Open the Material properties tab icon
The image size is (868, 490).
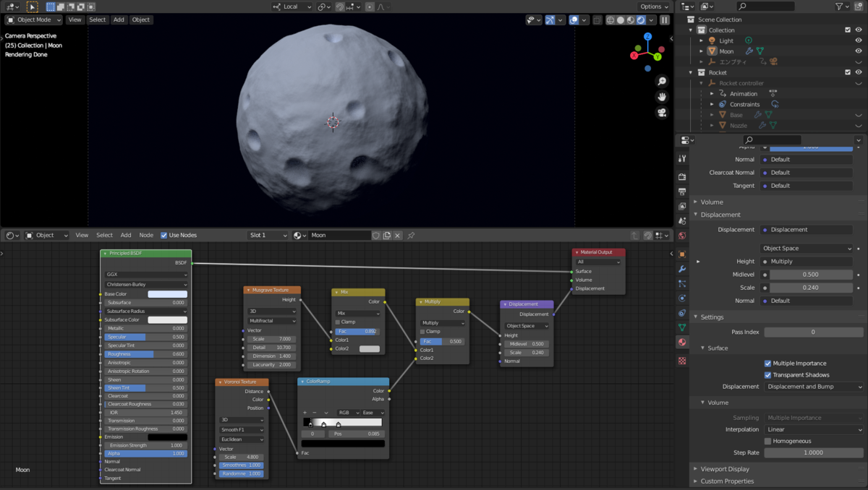(x=682, y=342)
